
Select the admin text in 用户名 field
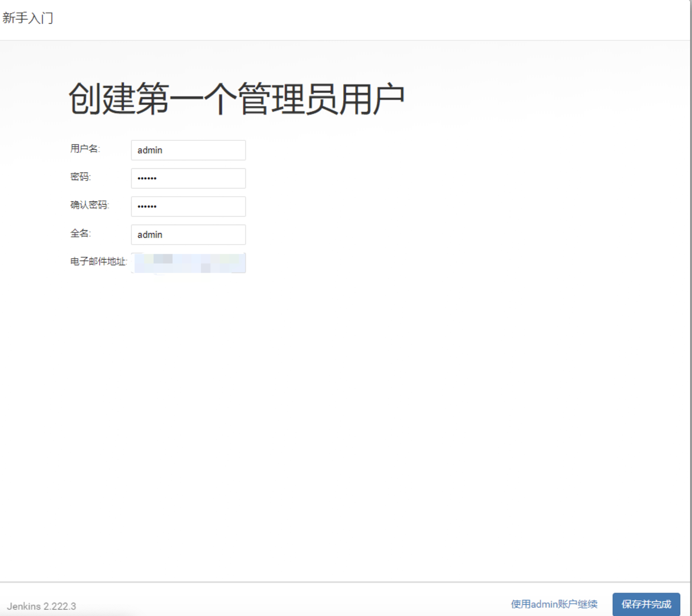150,150
